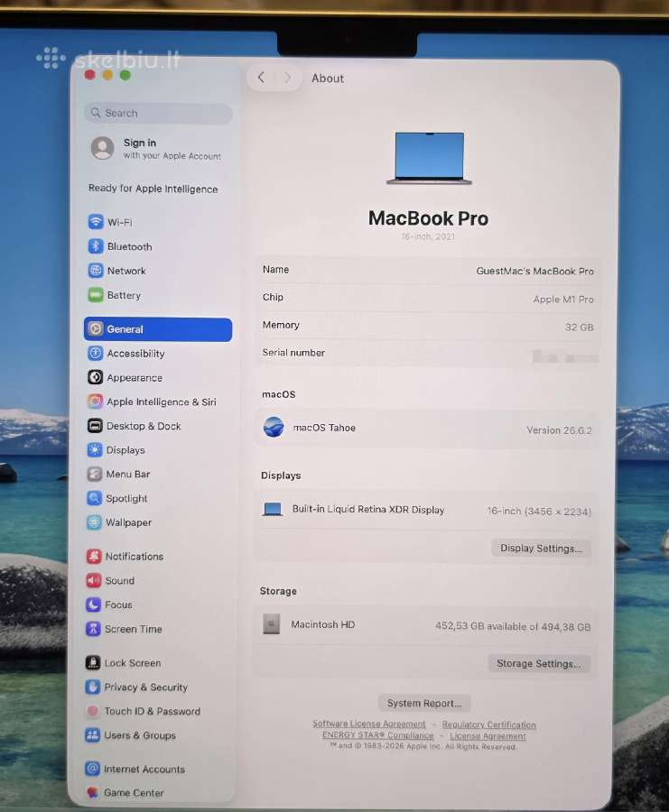Select the General gear icon

[96, 328]
